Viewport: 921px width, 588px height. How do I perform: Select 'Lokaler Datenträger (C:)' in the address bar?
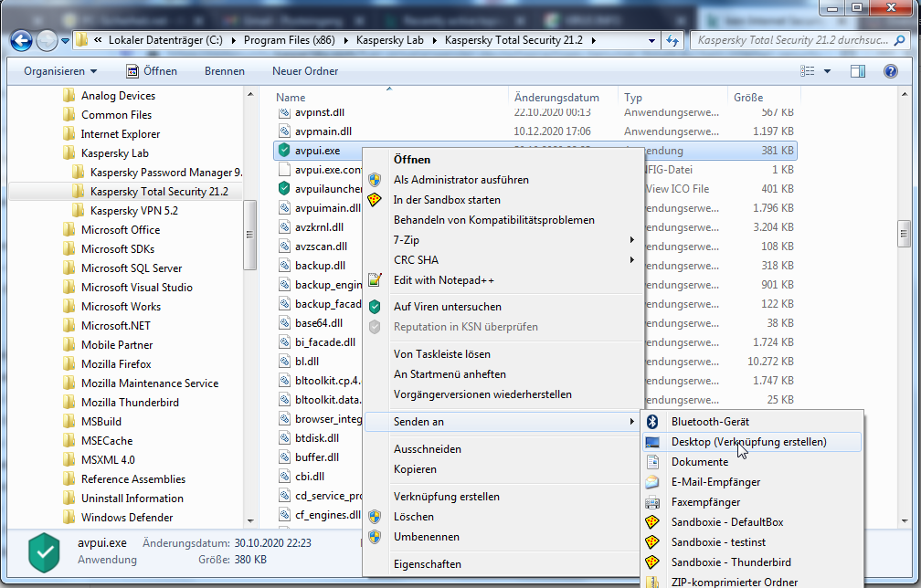[x=165, y=40]
